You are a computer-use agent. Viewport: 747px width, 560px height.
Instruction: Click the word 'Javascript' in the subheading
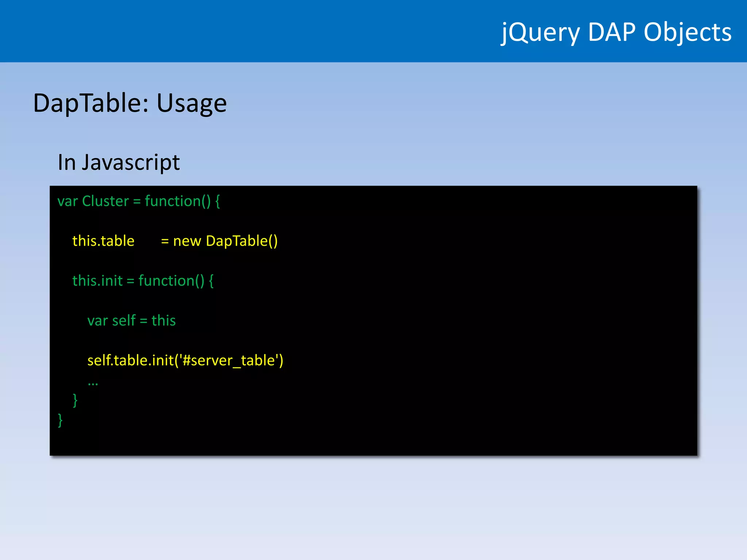(131, 162)
